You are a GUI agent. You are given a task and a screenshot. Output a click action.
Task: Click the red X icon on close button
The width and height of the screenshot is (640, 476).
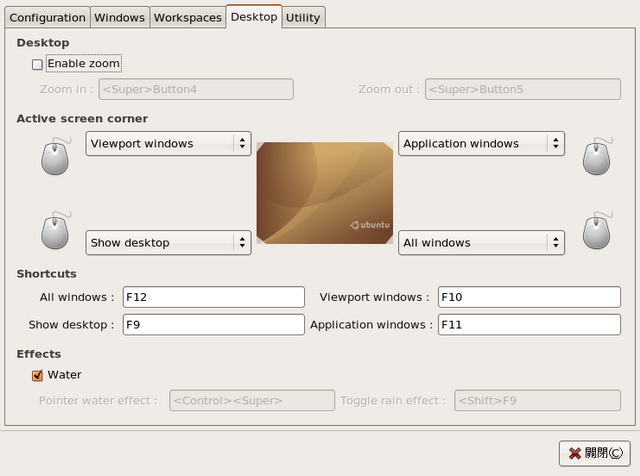[575, 453]
